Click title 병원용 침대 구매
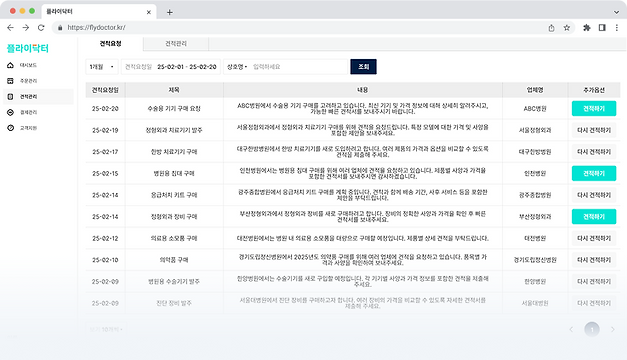627x360 pixels. 174,174
